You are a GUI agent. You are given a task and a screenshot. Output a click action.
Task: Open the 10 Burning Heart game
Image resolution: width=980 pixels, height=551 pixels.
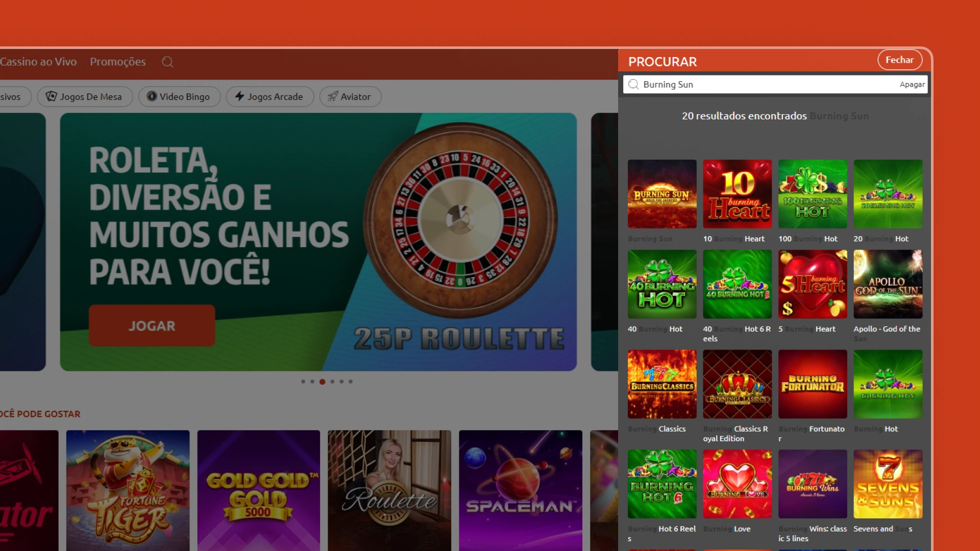point(737,194)
